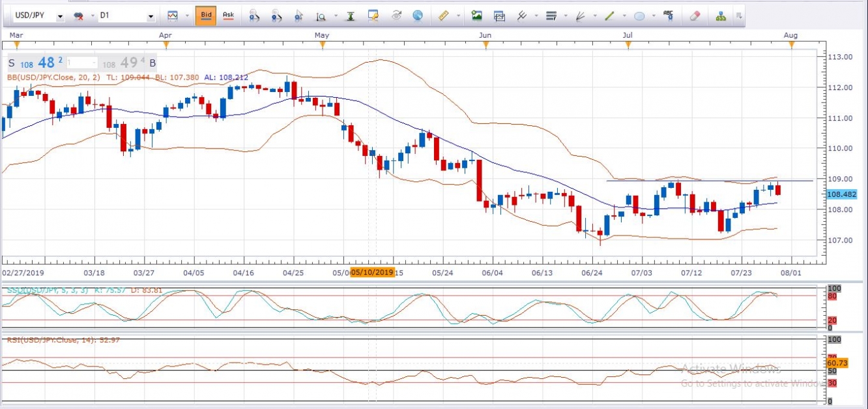Click the 08/01 date axis label
868x409 pixels.
[790, 272]
